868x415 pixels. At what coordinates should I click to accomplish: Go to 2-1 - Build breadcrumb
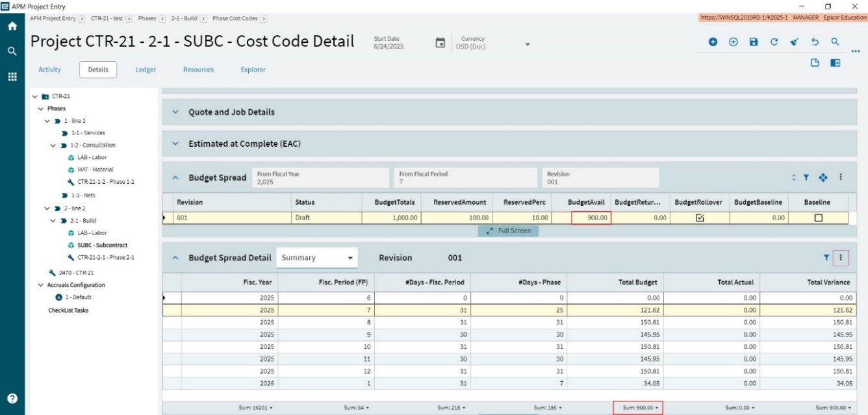tap(184, 18)
